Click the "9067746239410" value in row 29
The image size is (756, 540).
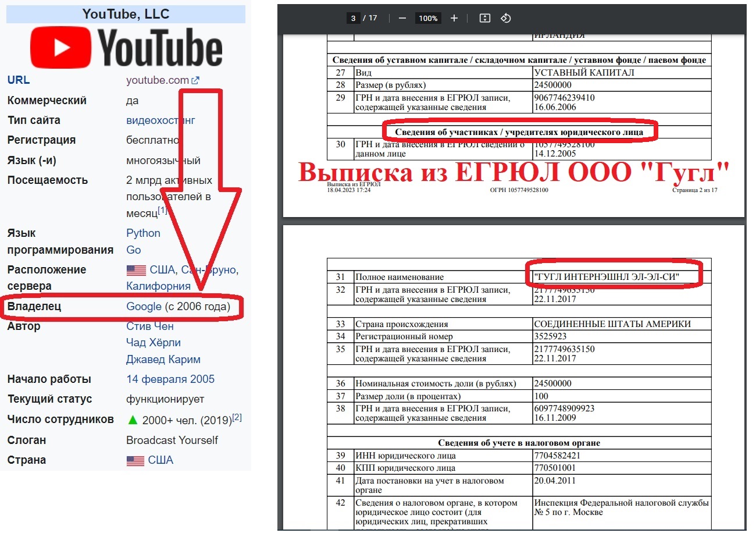click(565, 98)
